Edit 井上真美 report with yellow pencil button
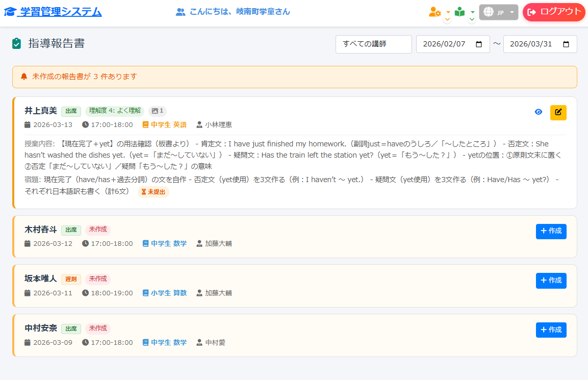Image resolution: width=588 pixels, height=380 pixels. 558,113
